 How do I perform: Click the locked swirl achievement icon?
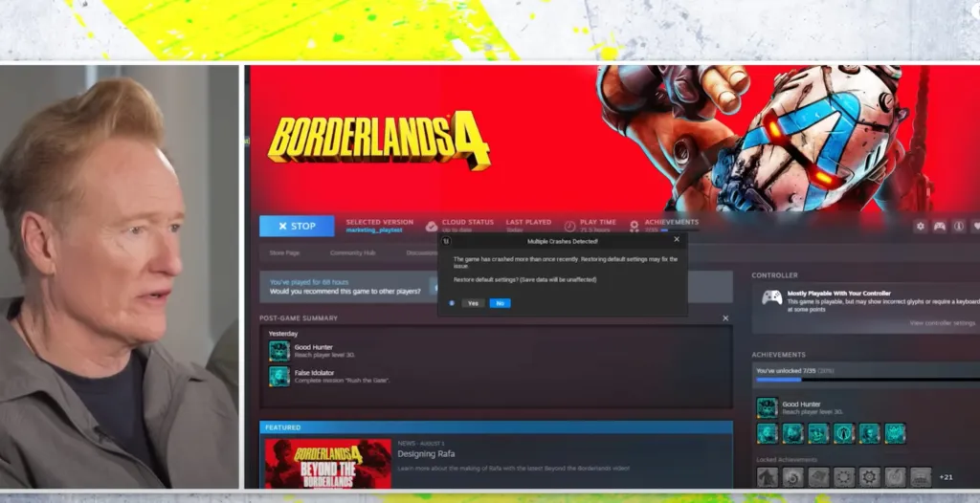tap(792, 477)
